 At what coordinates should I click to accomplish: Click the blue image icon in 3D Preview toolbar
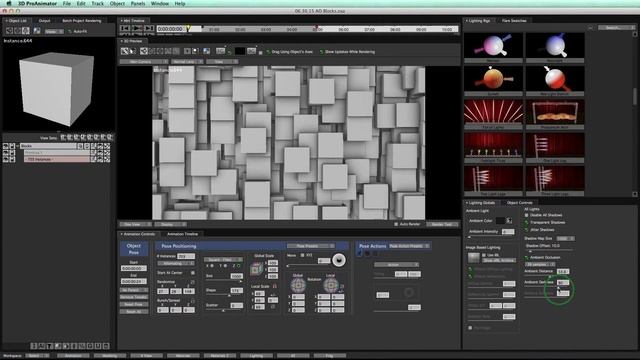(x=207, y=51)
